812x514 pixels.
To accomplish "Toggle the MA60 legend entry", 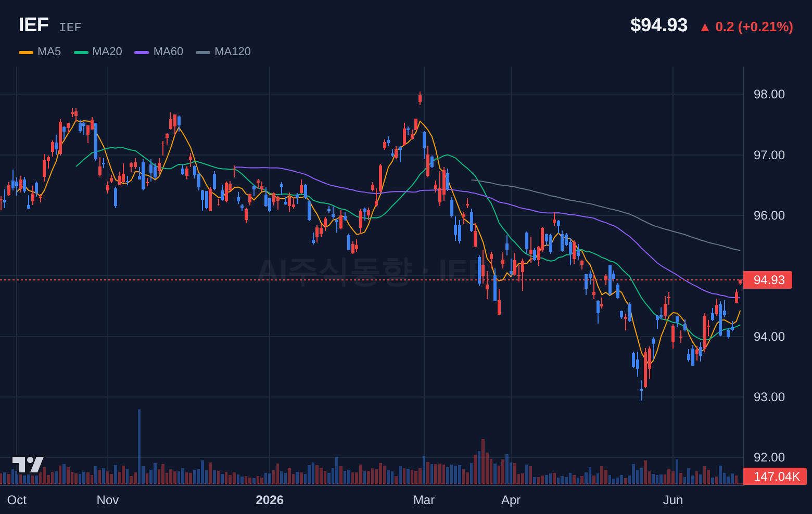I will (159, 52).
